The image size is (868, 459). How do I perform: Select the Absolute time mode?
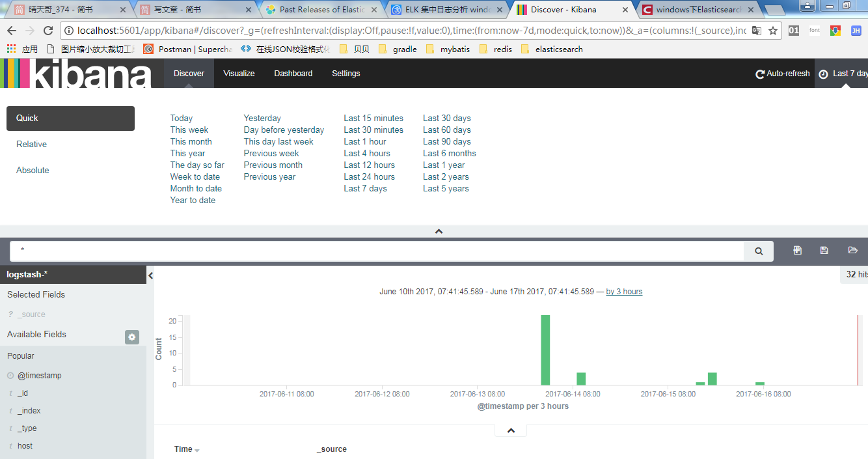tap(33, 171)
